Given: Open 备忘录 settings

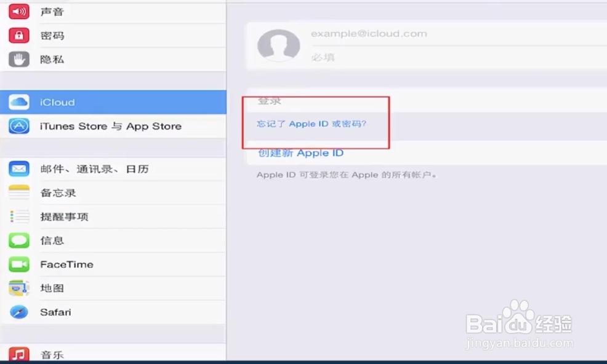Looking at the screenshot, I should coord(113,192).
